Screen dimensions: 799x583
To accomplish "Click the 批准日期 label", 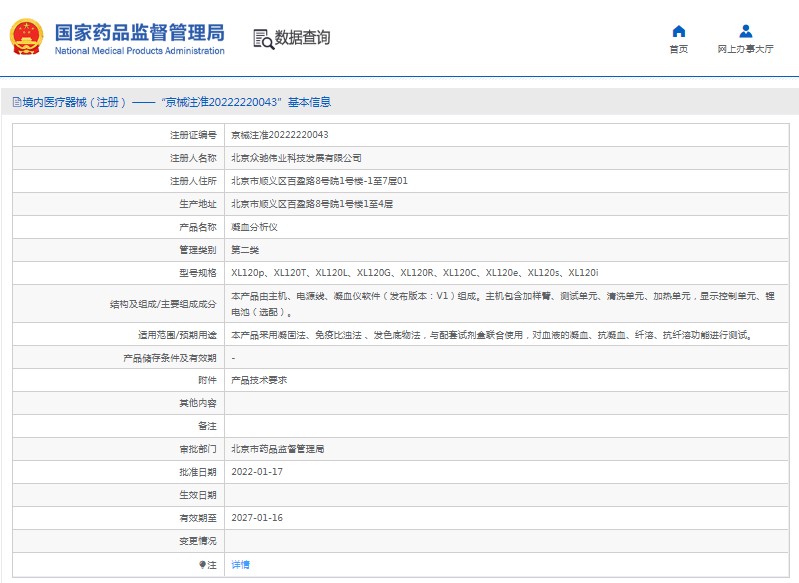I will coord(198,472).
